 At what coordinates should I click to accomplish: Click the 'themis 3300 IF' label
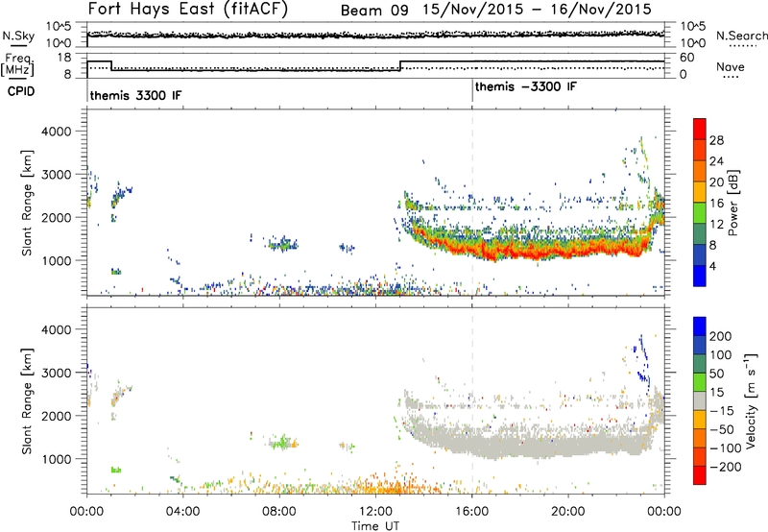point(135,95)
